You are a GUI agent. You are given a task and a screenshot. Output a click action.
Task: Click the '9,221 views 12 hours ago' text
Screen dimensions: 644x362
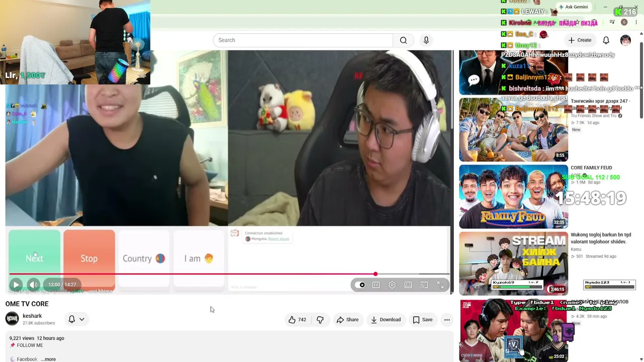tap(37, 338)
